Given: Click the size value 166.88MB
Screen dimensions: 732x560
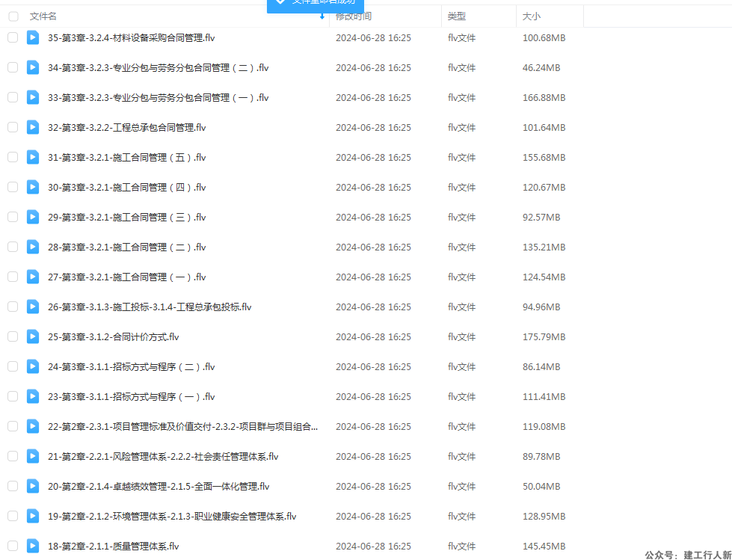Looking at the screenshot, I should (x=544, y=97).
